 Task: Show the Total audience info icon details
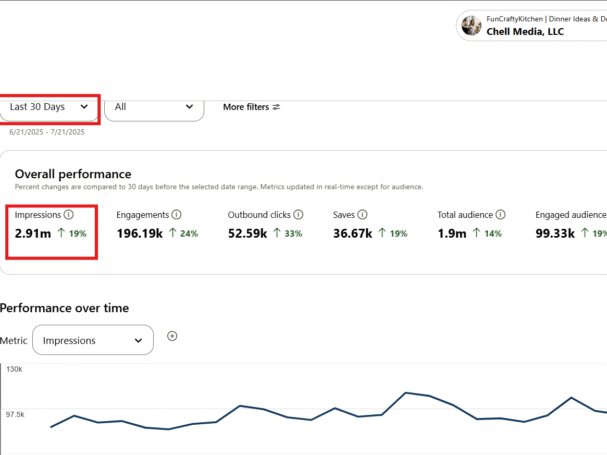pos(500,215)
